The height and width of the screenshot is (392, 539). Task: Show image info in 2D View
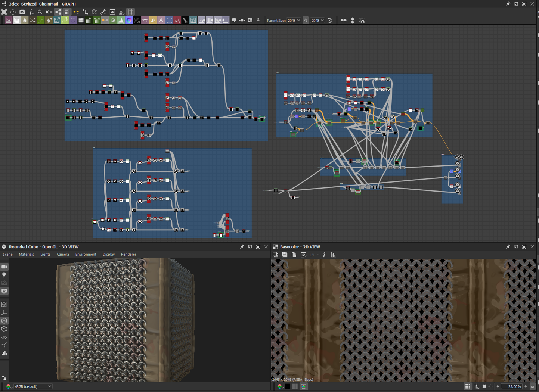[324, 255]
